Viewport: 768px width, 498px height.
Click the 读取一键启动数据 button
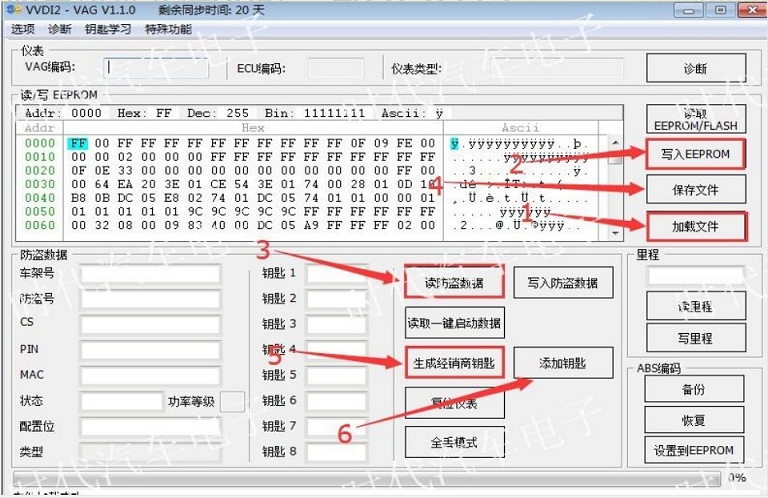click(x=454, y=323)
